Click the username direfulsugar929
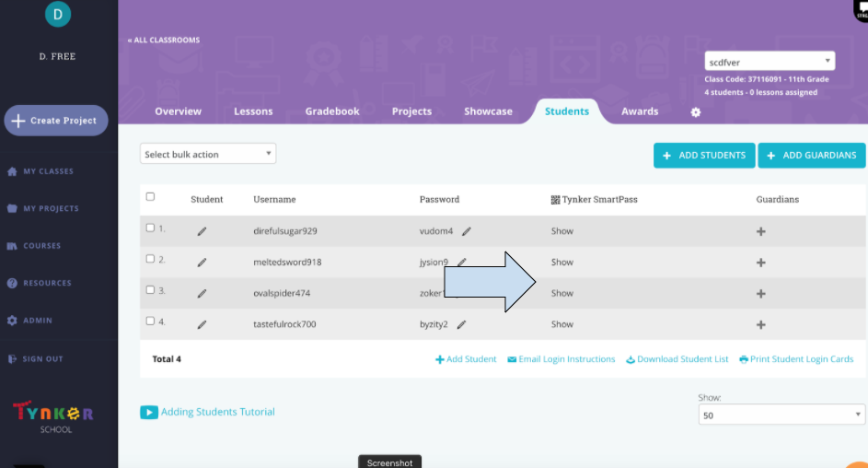Viewport: 868px width, 468px height. 285,231
